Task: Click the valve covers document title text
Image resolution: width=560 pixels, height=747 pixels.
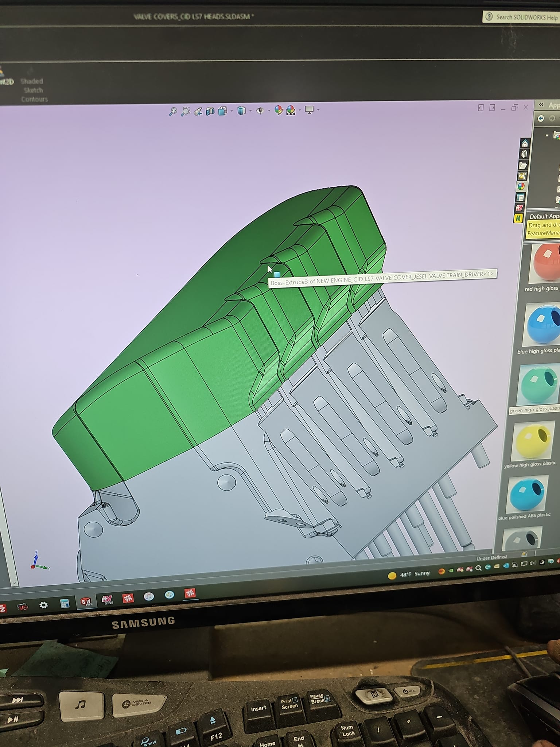Action: coord(193,17)
